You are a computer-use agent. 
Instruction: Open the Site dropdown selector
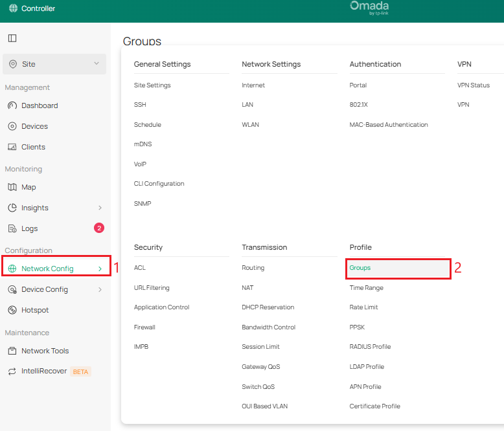(x=54, y=64)
